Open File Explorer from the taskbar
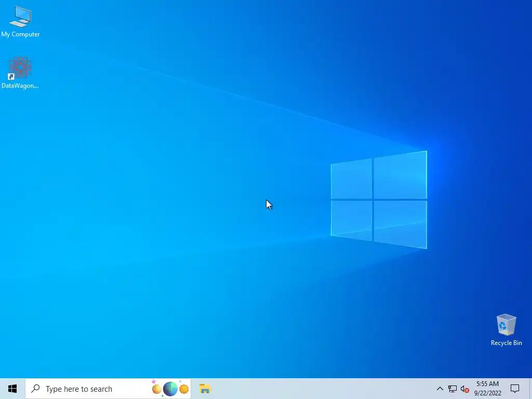This screenshot has width=532, height=399. 205,389
